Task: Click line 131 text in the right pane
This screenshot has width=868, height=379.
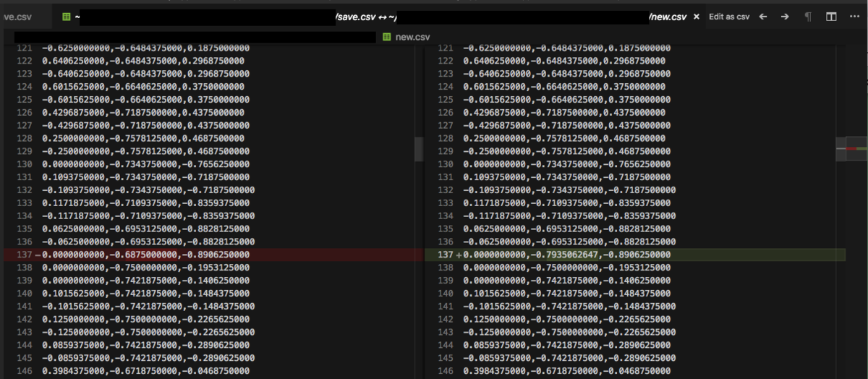Action: point(566,177)
